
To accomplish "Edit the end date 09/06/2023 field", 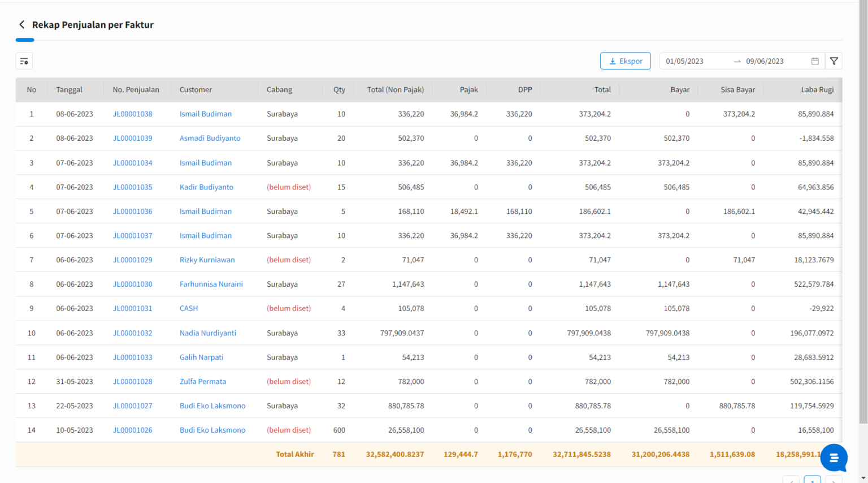I will click(765, 61).
